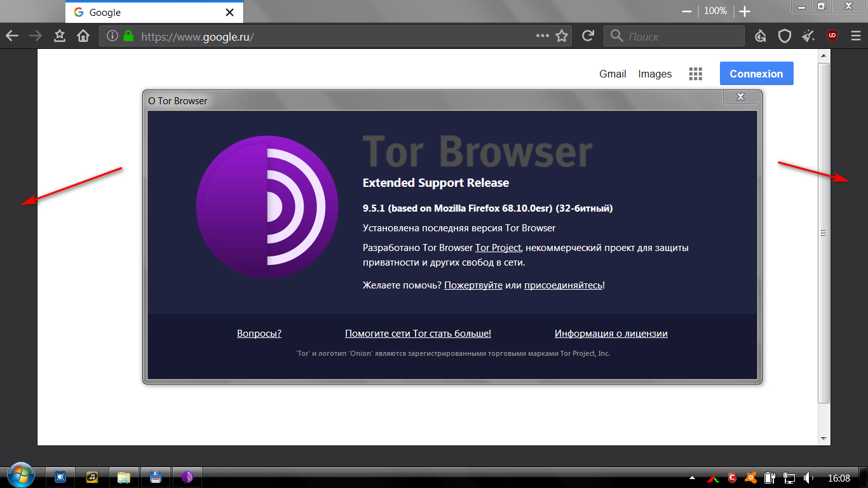Open Информация о лицензии link
868x488 pixels.
611,334
